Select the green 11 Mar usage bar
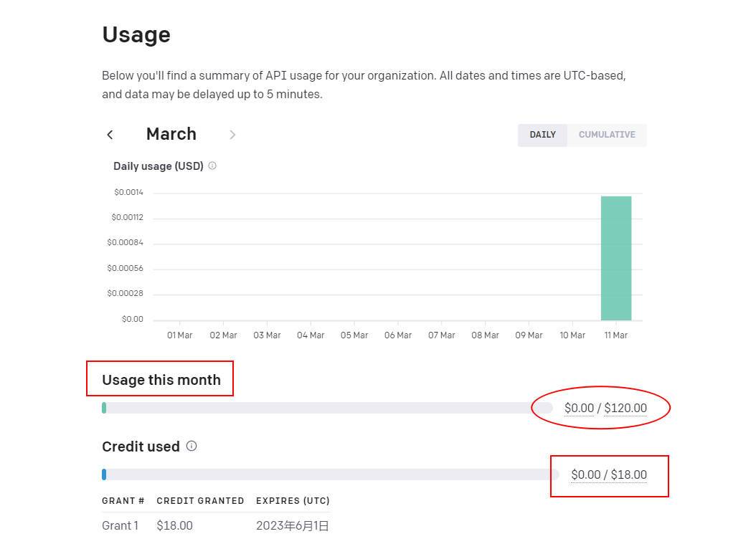Viewport: 756px width, 544px height. 615,258
